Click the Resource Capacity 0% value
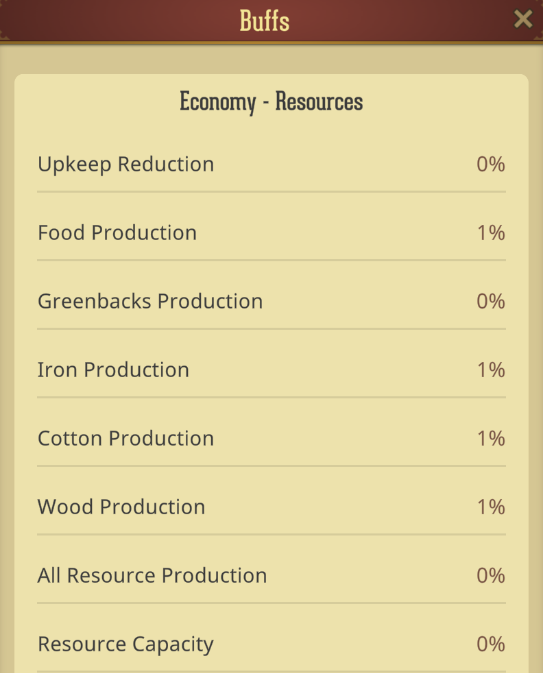The image size is (543, 673). point(491,644)
